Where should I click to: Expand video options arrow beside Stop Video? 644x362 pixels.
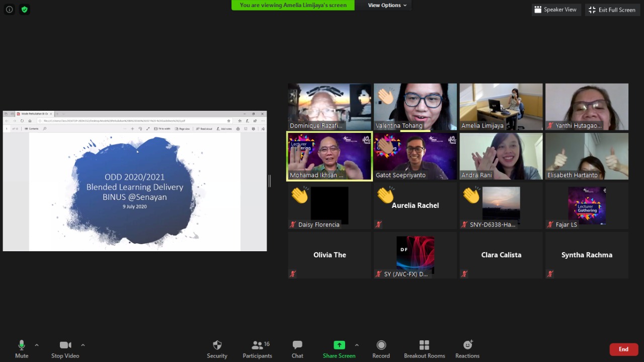pyautogui.click(x=83, y=345)
